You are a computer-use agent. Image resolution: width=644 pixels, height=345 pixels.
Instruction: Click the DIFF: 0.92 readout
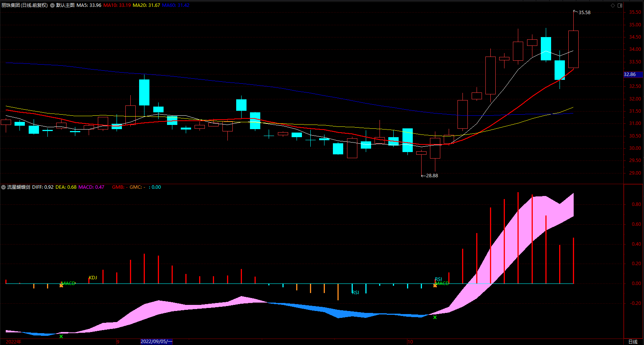(43, 187)
